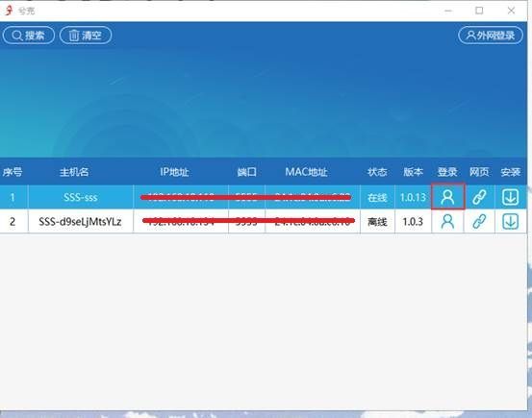Click the 序号 column header
Screen dimensions: 532x418
(x=13, y=172)
